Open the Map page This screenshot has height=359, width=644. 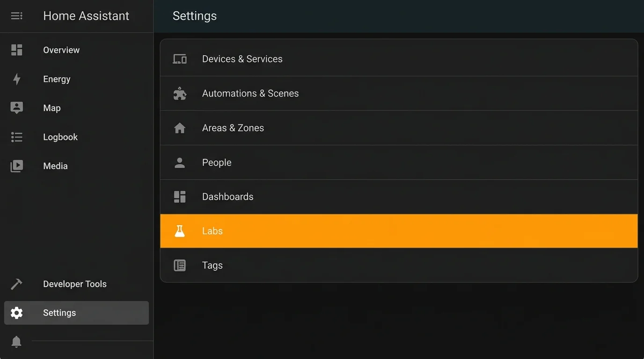point(51,108)
